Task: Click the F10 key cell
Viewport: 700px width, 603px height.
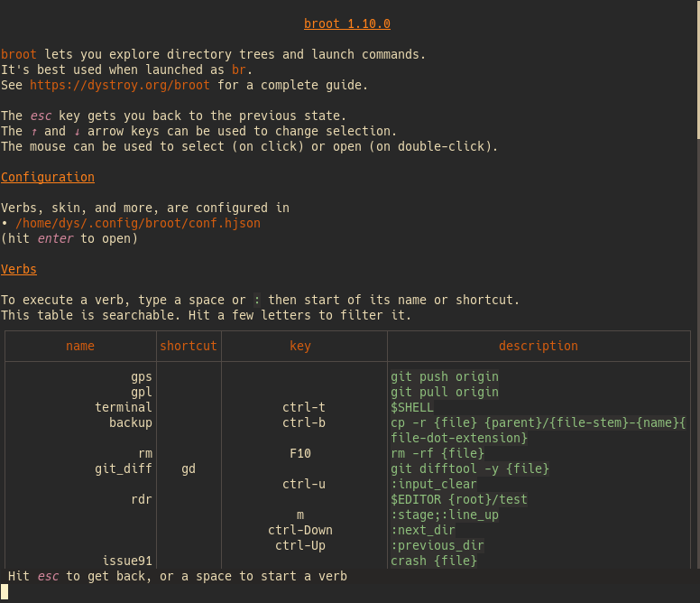Action: [x=300, y=453]
